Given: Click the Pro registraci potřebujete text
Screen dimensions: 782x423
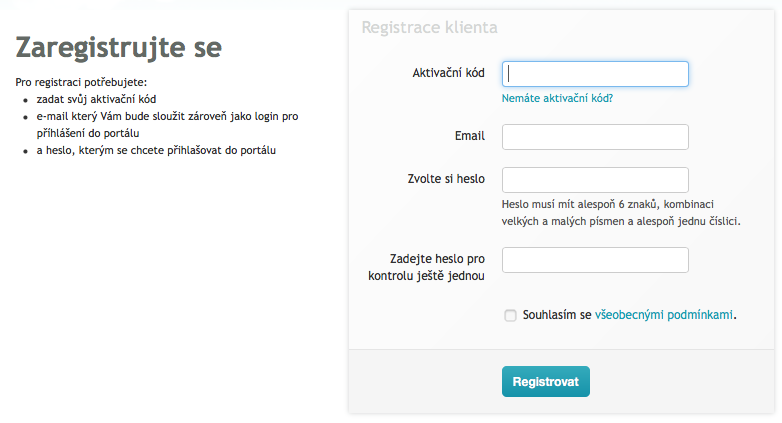Looking at the screenshot, I should pyautogui.click(x=81, y=82).
